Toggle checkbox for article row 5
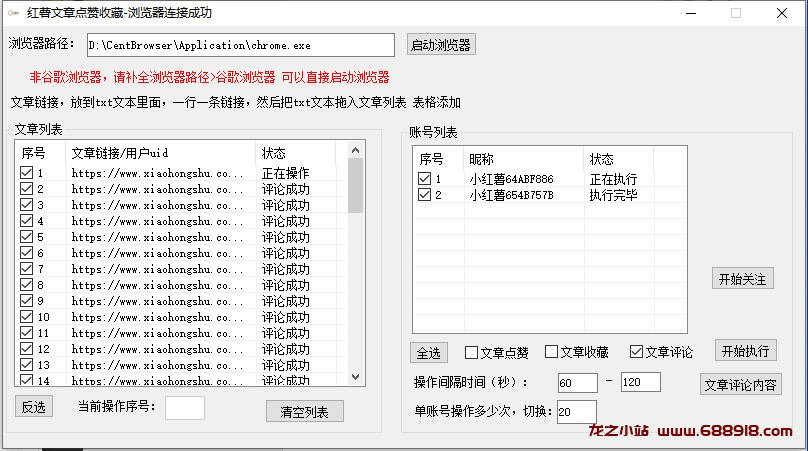 point(26,237)
